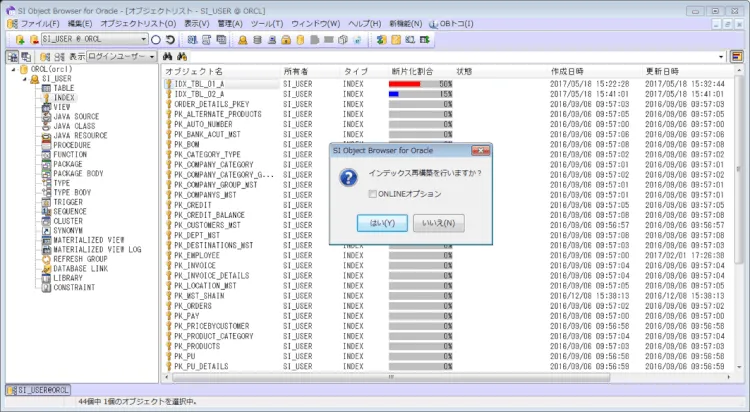Viewport: 750px width, 412px height.
Task: Click the table grid icon after script icon
Action: (221, 40)
